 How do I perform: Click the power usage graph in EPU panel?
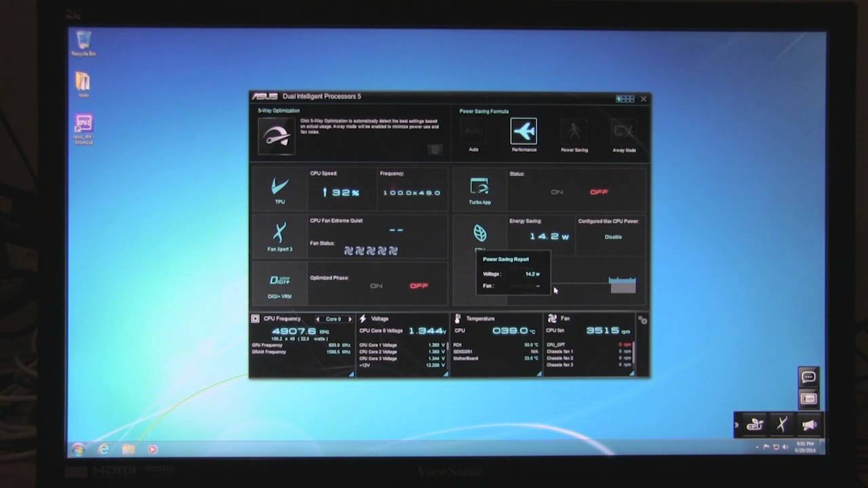coord(623,285)
